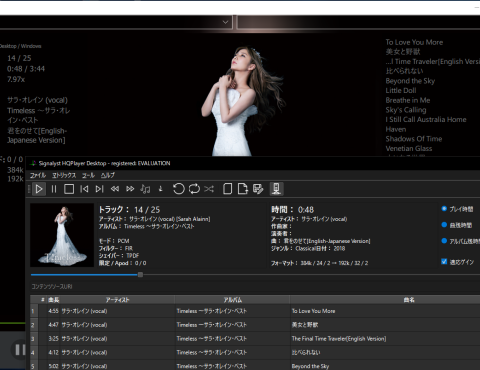Click 4:55 duration in row 1

[53, 311]
